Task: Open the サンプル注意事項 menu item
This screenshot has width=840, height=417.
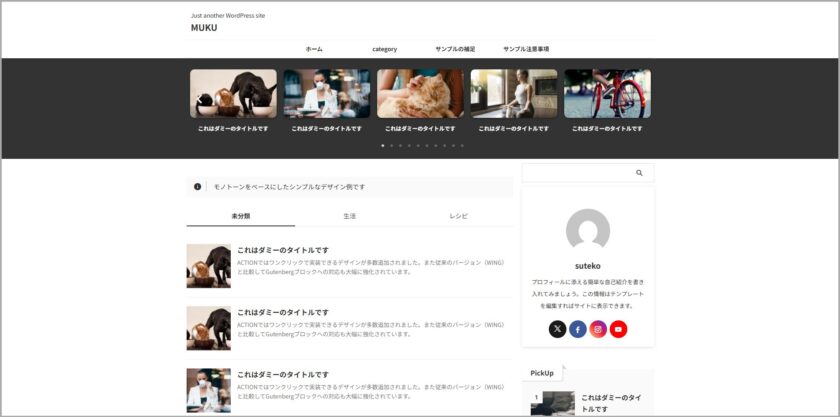Action: point(526,49)
